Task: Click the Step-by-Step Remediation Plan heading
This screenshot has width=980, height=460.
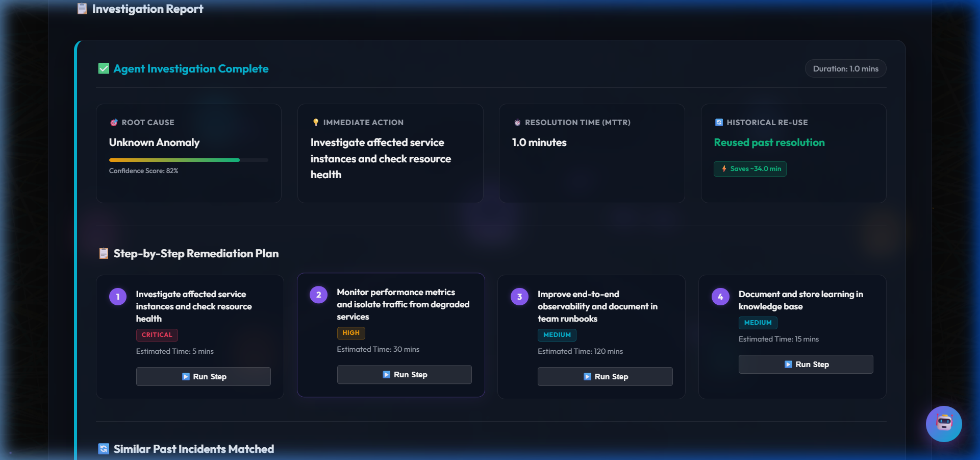Action: coord(196,253)
